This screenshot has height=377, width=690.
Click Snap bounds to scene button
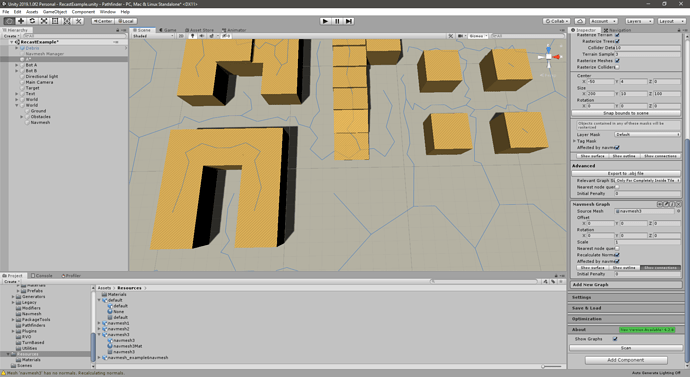[x=625, y=113]
